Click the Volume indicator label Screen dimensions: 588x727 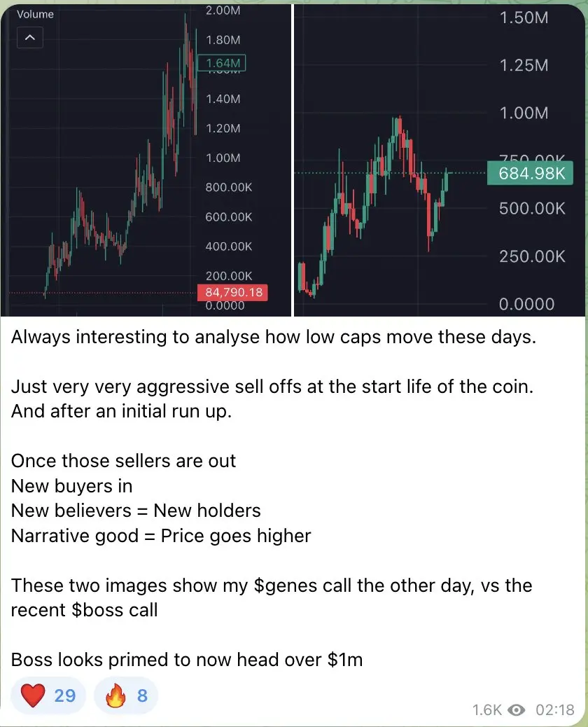click(x=35, y=15)
